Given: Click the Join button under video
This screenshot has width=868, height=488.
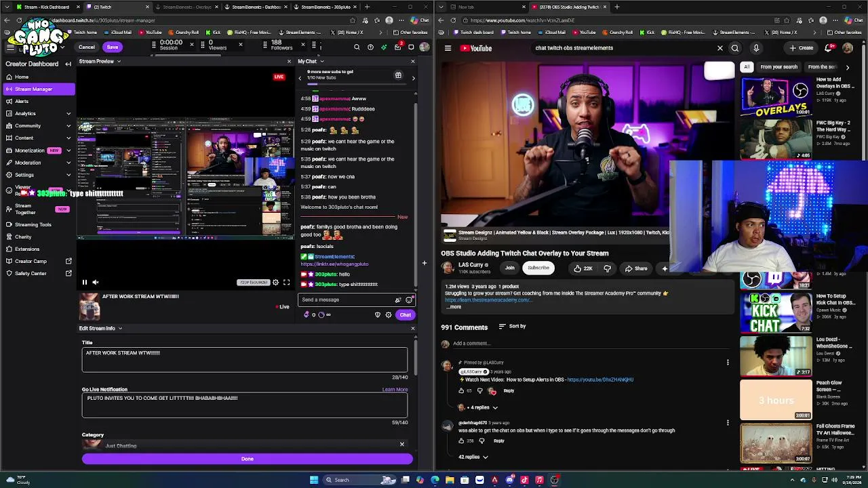Looking at the screenshot, I should (x=509, y=268).
